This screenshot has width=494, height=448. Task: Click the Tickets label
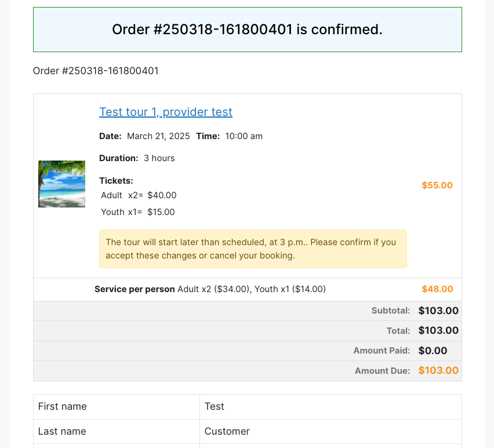point(117,181)
